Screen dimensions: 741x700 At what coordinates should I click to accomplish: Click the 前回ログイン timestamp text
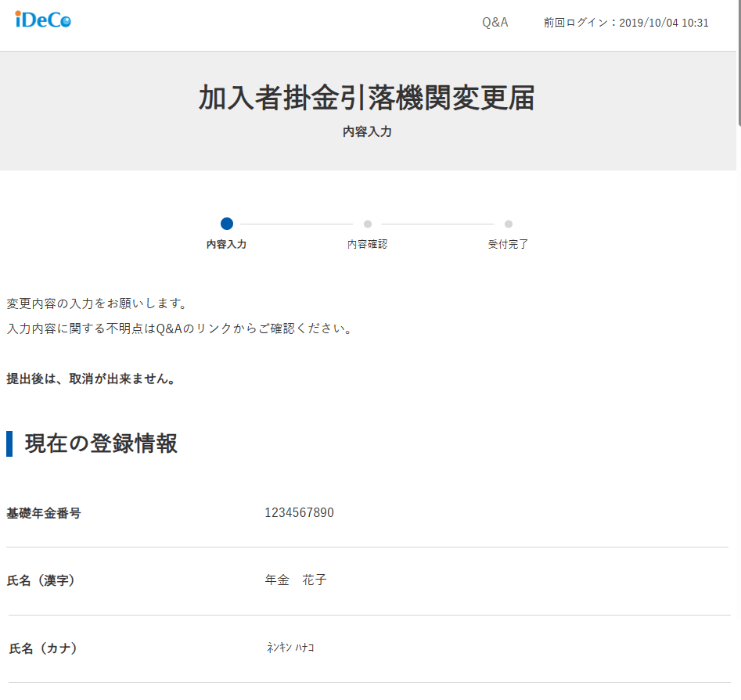(x=626, y=23)
